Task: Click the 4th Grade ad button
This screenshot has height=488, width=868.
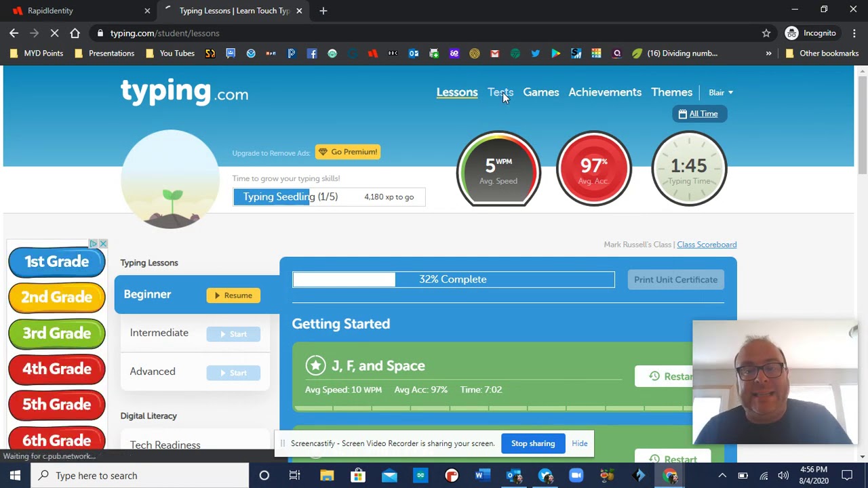Action: tap(57, 369)
